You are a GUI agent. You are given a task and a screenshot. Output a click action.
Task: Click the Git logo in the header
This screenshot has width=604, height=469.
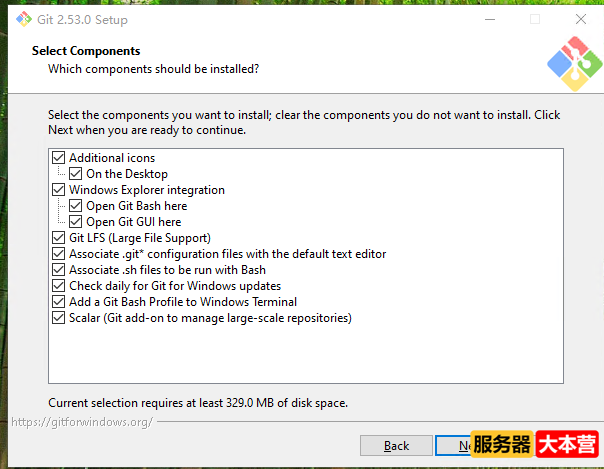point(572,64)
